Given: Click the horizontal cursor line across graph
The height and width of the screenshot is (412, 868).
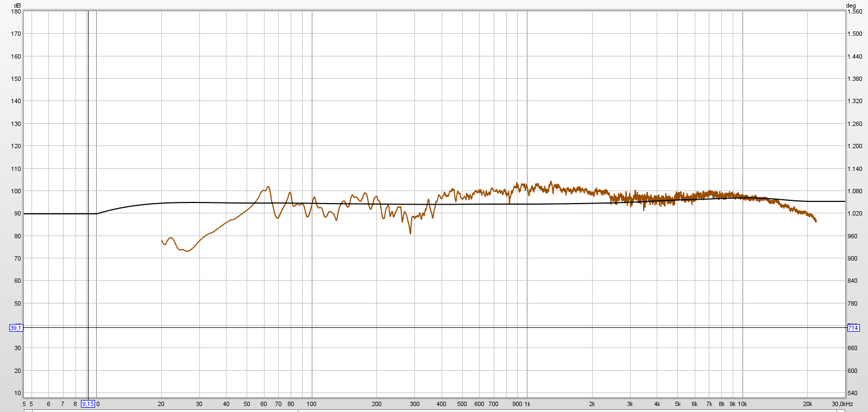Looking at the screenshot, I should 435,327.
